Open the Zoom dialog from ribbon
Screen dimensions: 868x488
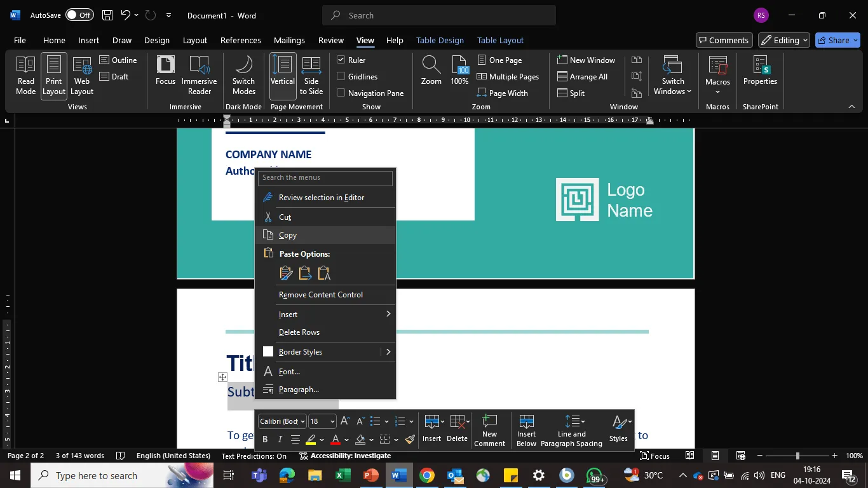click(431, 71)
